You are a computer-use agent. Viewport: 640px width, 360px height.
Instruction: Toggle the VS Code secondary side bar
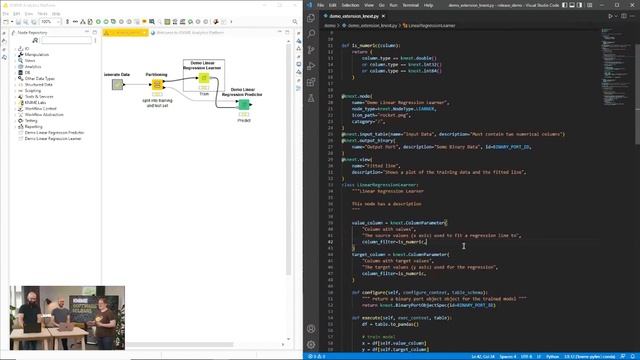coord(580,5)
